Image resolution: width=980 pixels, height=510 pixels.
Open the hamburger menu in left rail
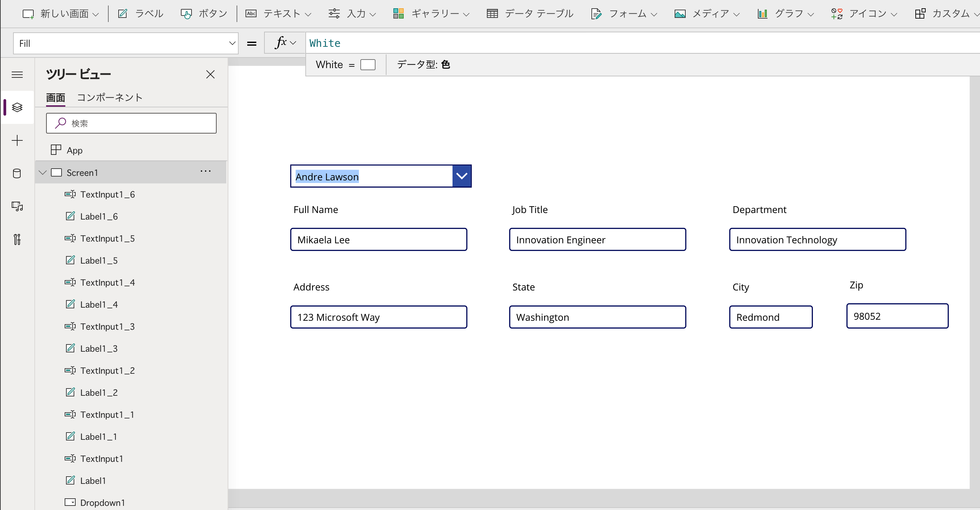[x=17, y=75]
